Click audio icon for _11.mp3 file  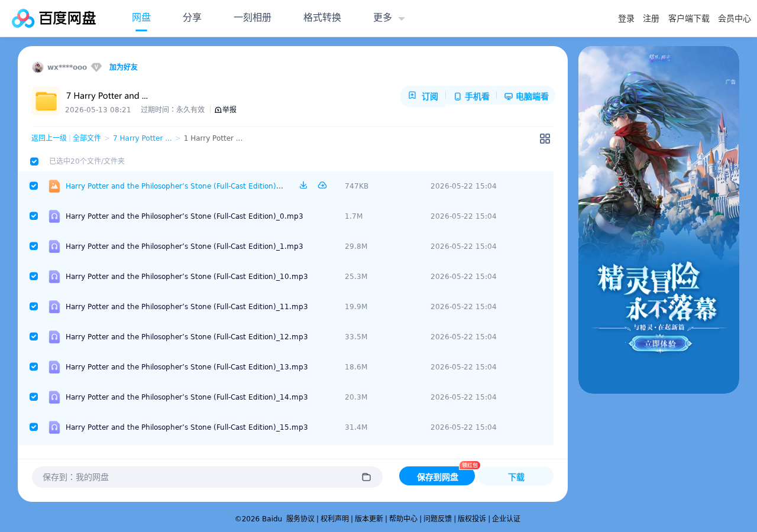tap(54, 306)
